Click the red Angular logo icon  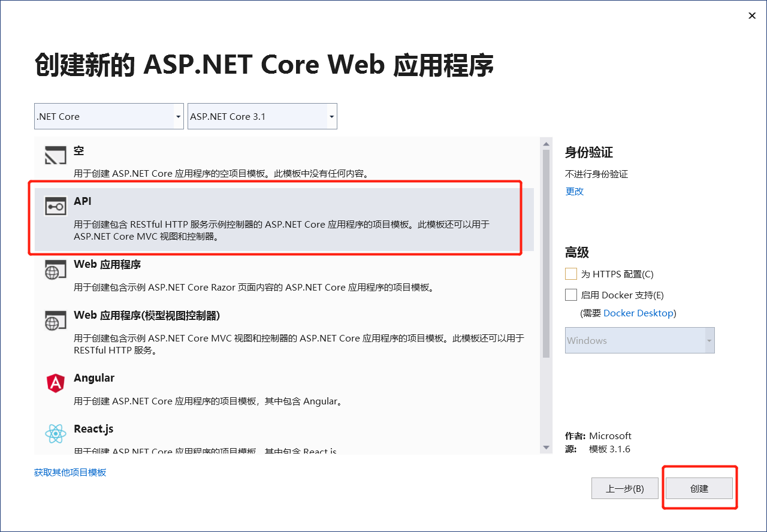[x=56, y=383]
